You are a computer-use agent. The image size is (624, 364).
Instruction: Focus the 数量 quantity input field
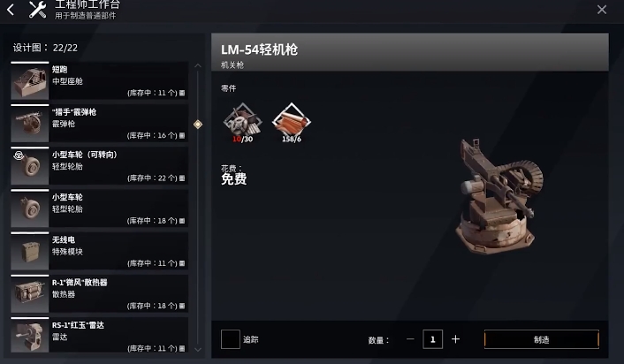432,339
